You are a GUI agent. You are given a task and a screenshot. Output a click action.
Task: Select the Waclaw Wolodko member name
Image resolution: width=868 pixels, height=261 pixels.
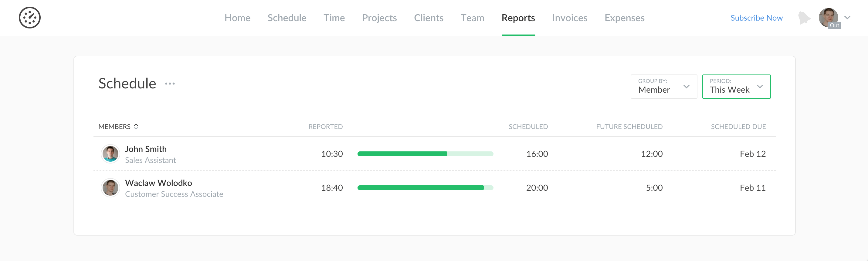pos(158,183)
